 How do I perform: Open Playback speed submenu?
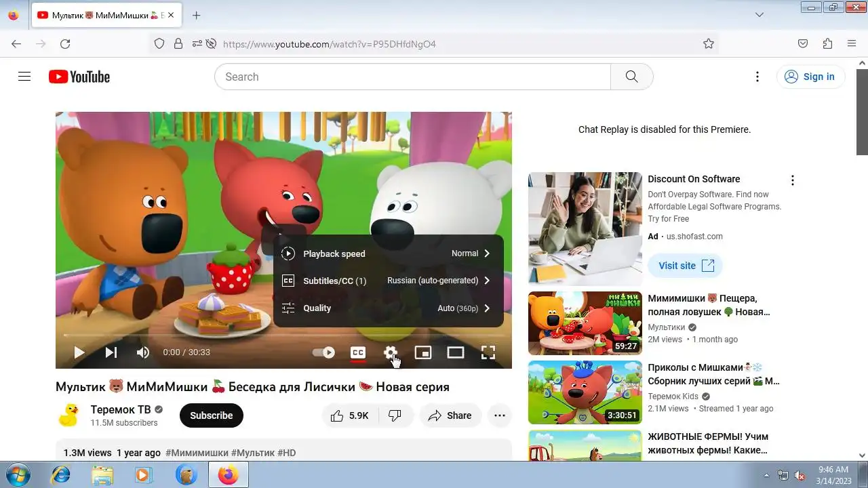[389, 253]
